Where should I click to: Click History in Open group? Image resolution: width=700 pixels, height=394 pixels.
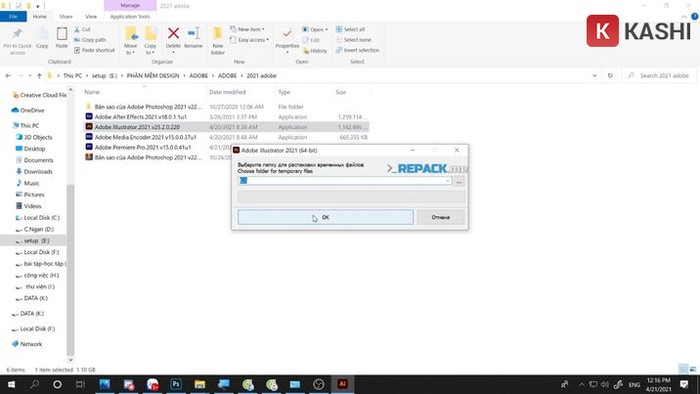(315, 51)
